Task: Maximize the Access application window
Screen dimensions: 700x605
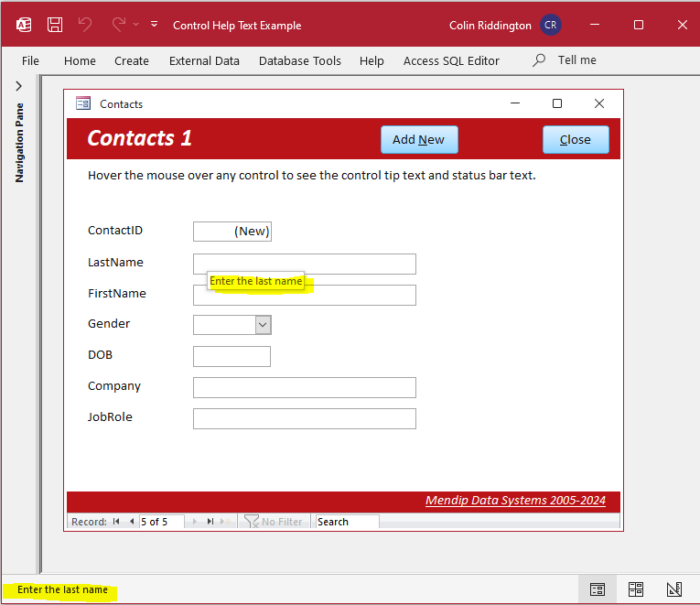Action: 639,25
